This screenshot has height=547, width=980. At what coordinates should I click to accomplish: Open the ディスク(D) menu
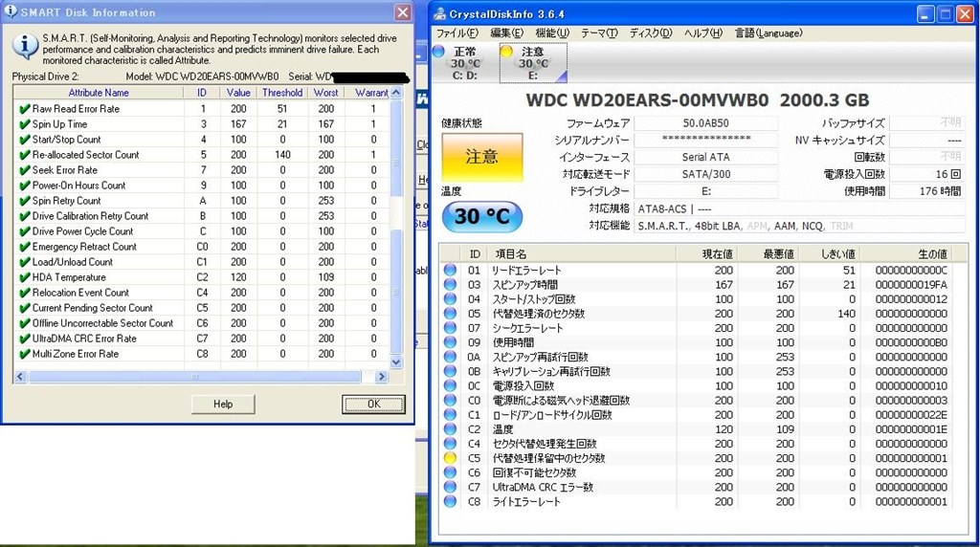[651, 33]
